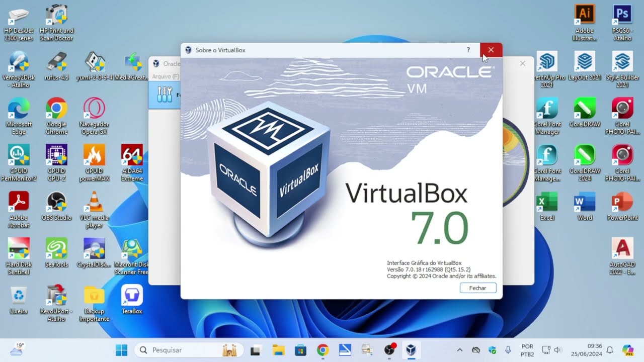
Task: Open Backup Importante folder
Action: click(94, 303)
